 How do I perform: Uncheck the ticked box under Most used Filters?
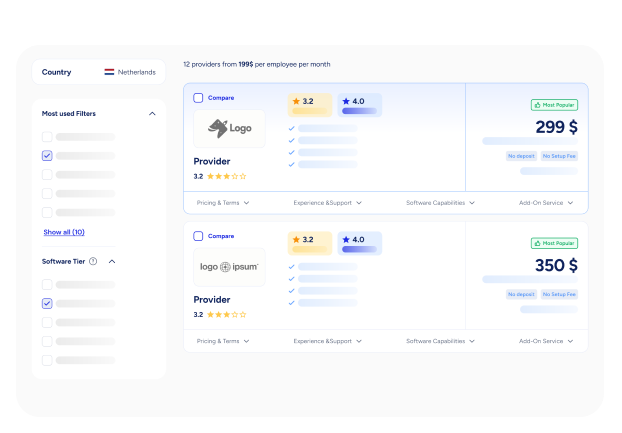click(47, 156)
